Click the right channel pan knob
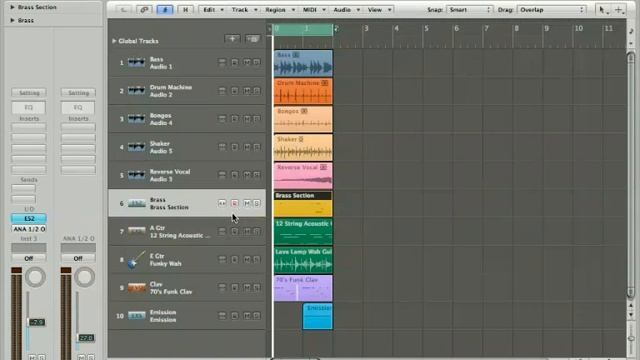 (84, 277)
